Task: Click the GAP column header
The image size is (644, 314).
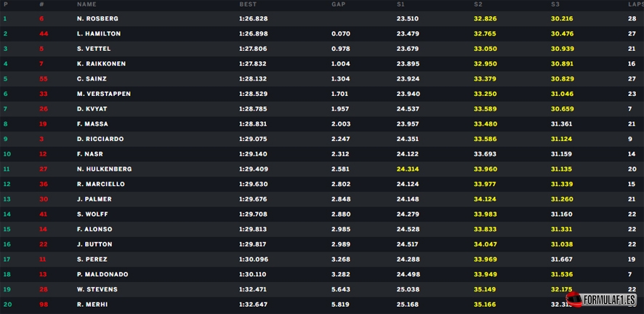Action: point(339,4)
